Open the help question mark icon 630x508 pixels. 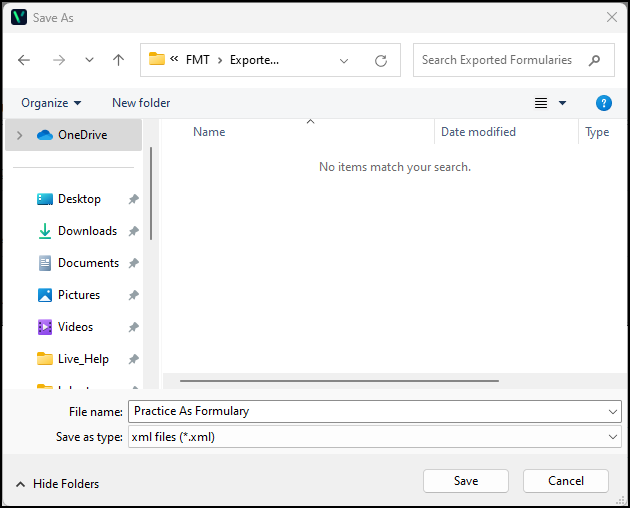click(603, 103)
